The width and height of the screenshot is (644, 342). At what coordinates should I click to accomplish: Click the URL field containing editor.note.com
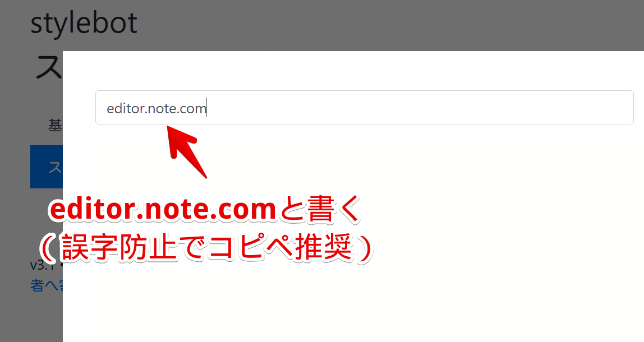(364, 107)
